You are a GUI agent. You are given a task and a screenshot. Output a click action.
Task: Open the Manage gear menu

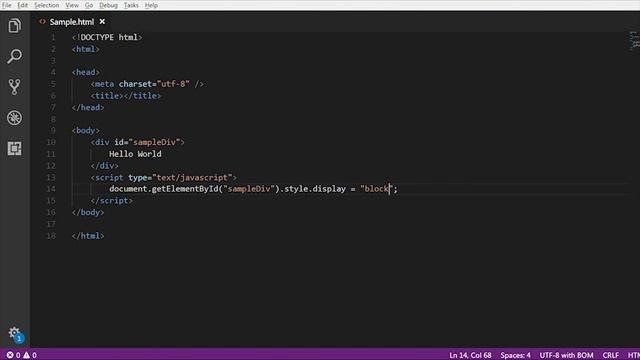click(14, 333)
